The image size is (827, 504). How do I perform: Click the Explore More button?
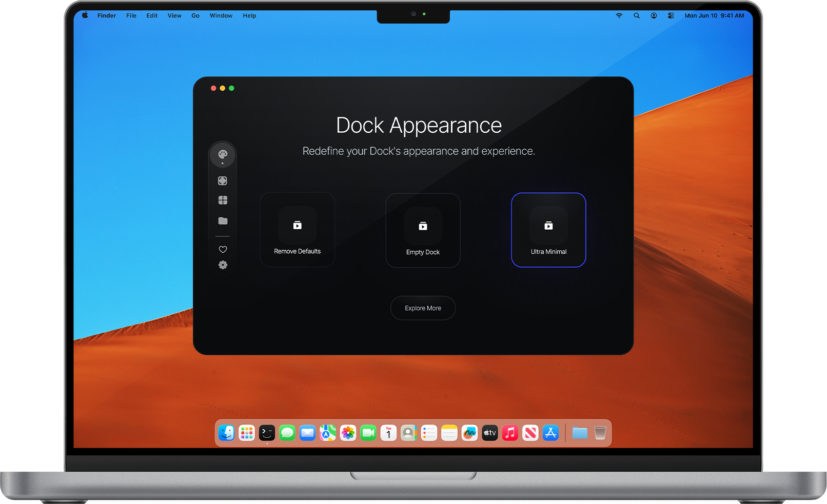(x=423, y=308)
